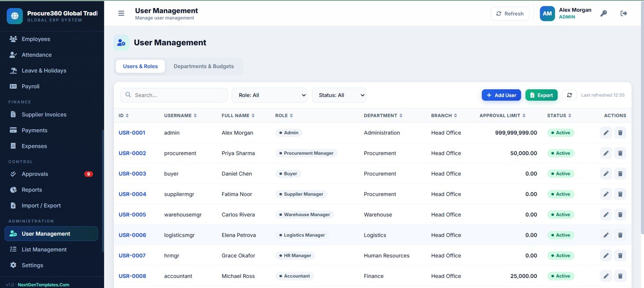Delete Michael Ross's user entry
Image resolution: width=644 pixels, height=288 pixels.
(x=620, y=276)
